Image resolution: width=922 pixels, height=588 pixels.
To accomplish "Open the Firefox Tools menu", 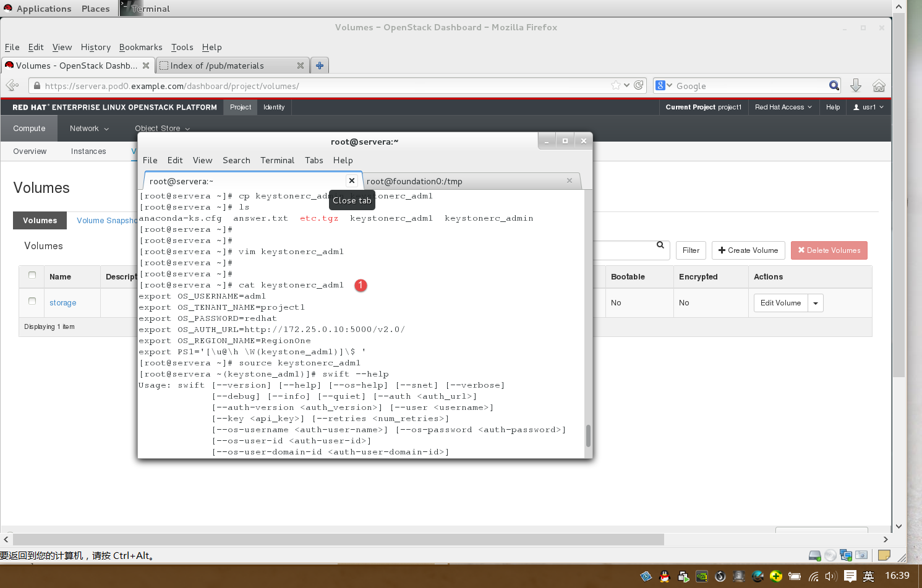I will click(182, 47).
